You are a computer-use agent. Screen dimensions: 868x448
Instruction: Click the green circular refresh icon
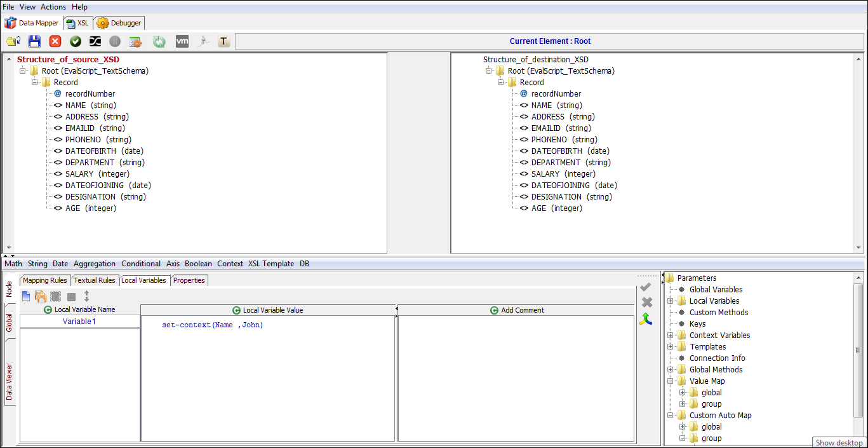(159, 41)
